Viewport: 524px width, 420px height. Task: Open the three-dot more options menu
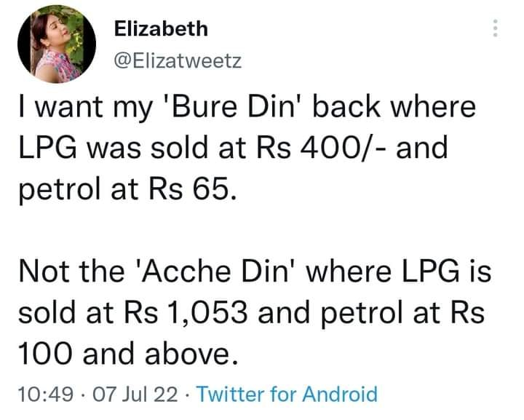[496, 28]
